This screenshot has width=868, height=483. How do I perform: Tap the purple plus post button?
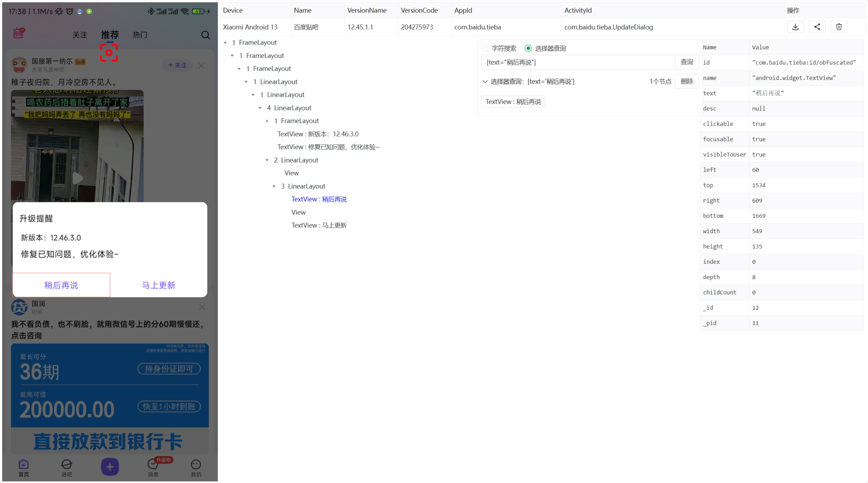[x=110, y=467]
